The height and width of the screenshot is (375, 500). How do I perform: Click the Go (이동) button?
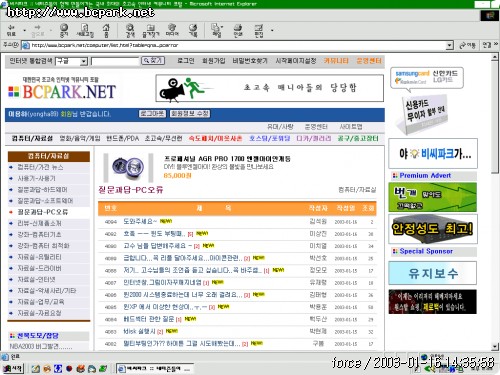[x=468, y=45]
